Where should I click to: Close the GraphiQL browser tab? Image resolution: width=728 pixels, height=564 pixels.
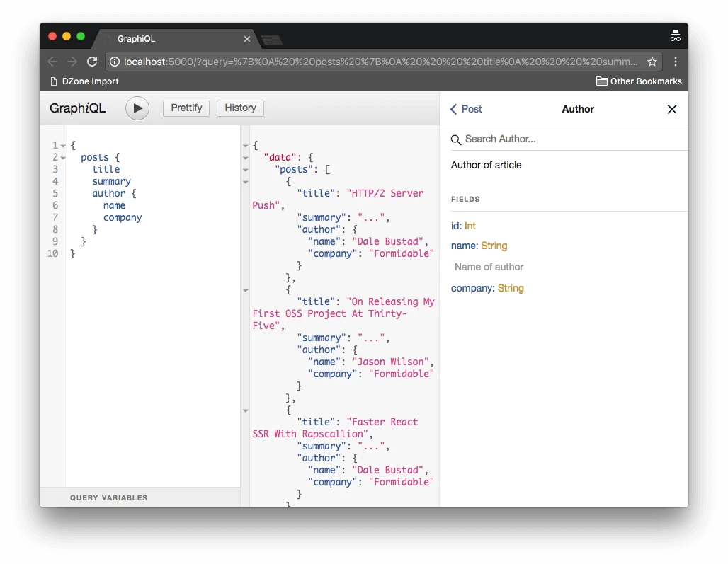(x=247, y=39)
